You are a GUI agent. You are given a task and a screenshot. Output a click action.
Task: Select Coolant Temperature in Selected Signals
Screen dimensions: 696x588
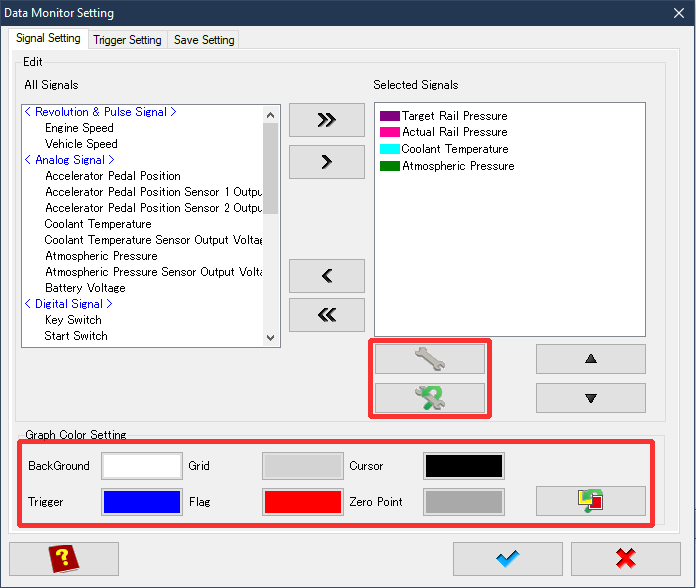pos(455,149)
